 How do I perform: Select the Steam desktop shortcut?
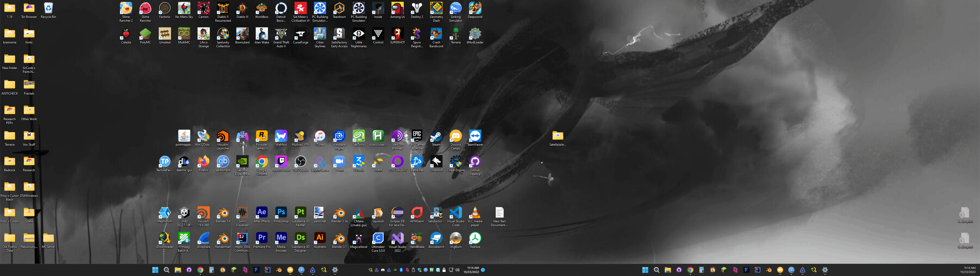tap(436, 138)
